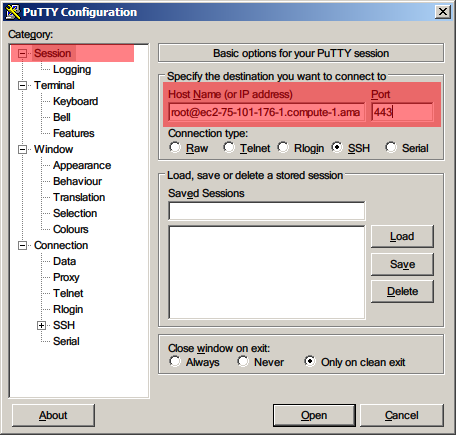Image resolution: width=456 pixels, height=435 pixels.
Task: Open the Serial category in the tree
Action: [66, 341]
